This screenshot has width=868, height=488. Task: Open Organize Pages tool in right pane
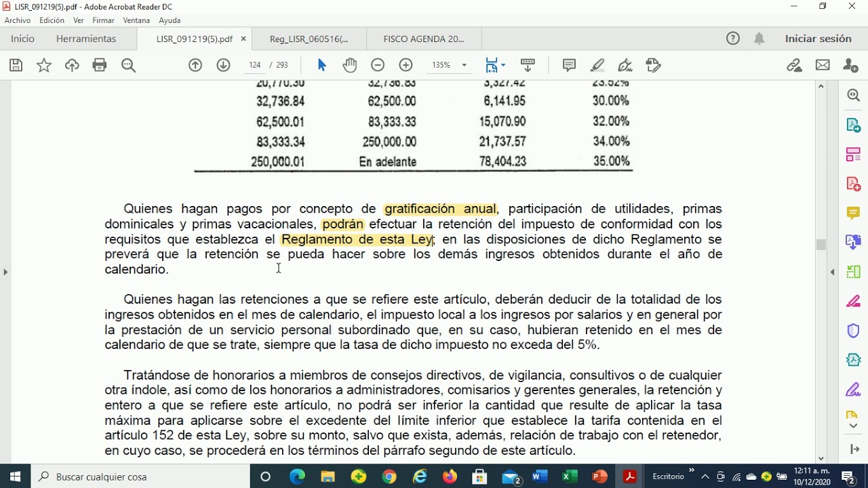coord(854,155)
